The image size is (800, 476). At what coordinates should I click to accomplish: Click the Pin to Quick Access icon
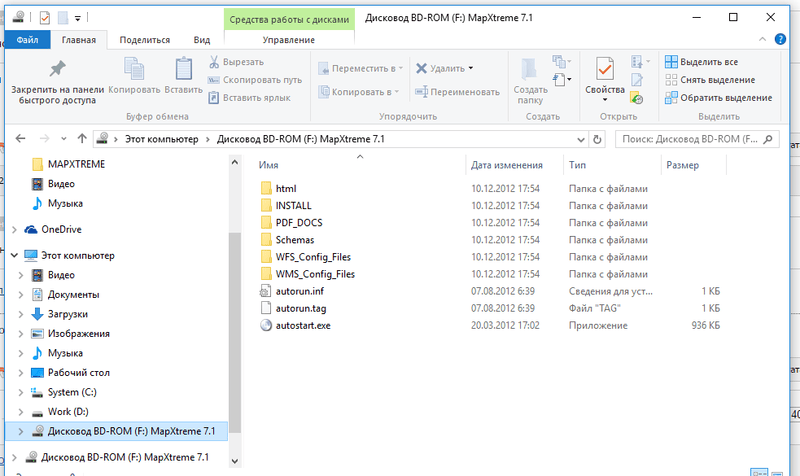click(57, 69)
